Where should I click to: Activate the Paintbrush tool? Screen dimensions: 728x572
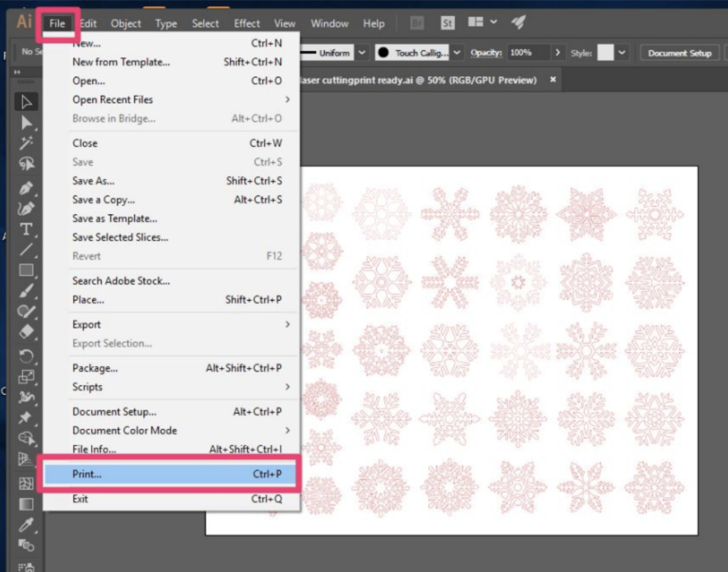pyautogui.click(x=26, y=291)
